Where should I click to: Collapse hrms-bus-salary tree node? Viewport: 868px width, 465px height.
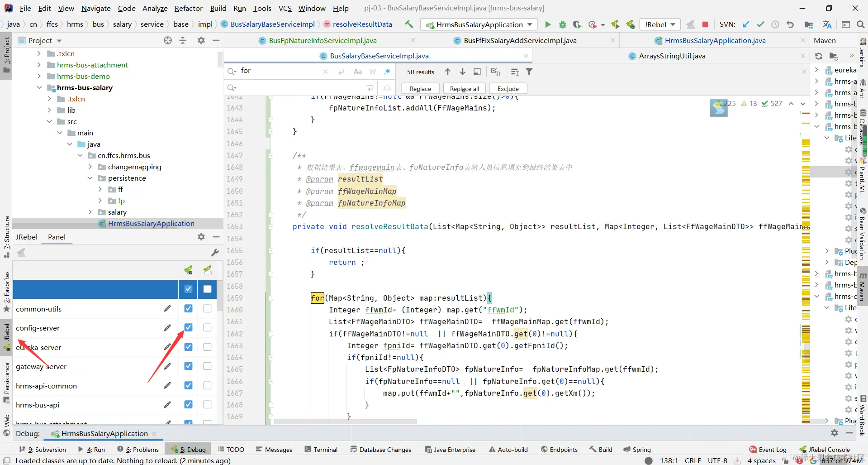tap(39, 87)
